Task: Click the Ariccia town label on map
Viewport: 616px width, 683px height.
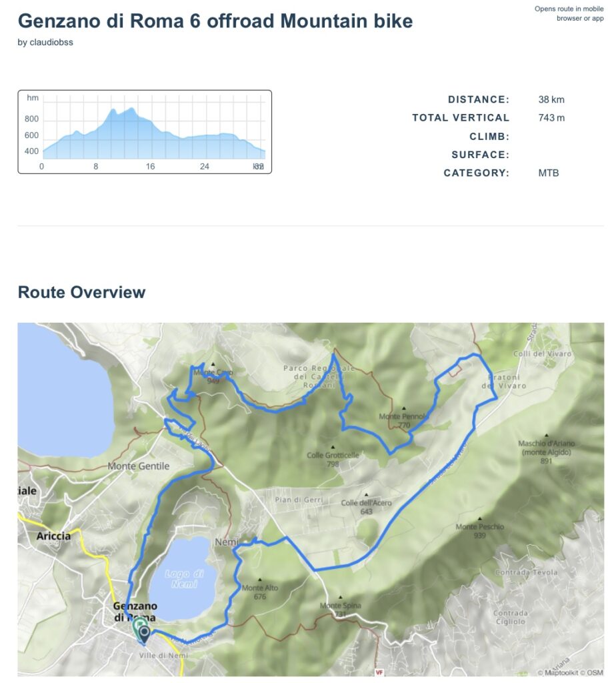Action: [x=53, y=536]
